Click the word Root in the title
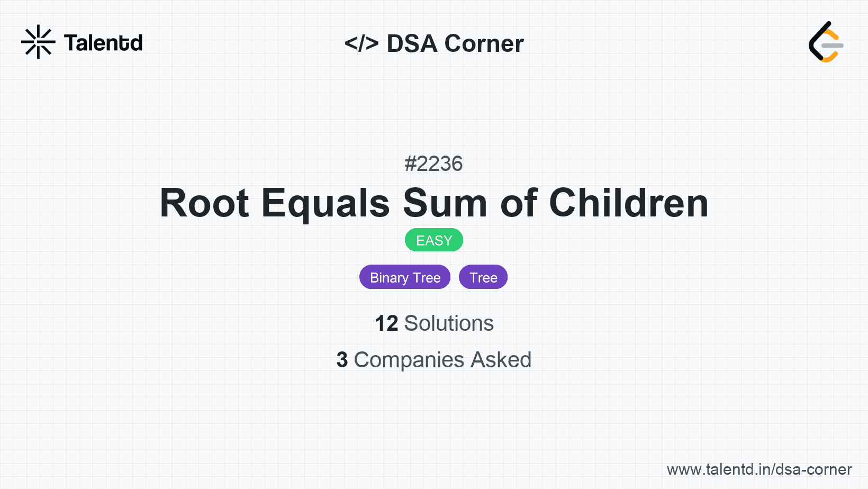This screenshot has height=489, width=868. (x=204, y=203)
